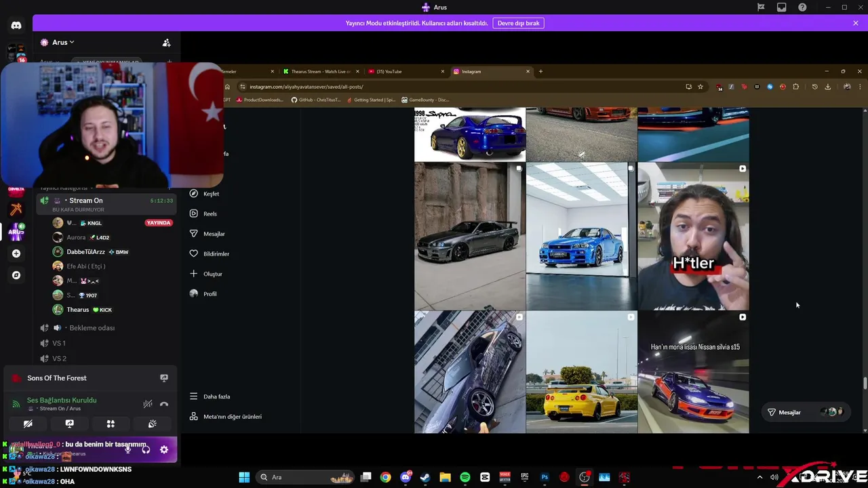The image size is (868, 488).
Task: Open Spotify from the taskbar
Action: tap(465, 477)
